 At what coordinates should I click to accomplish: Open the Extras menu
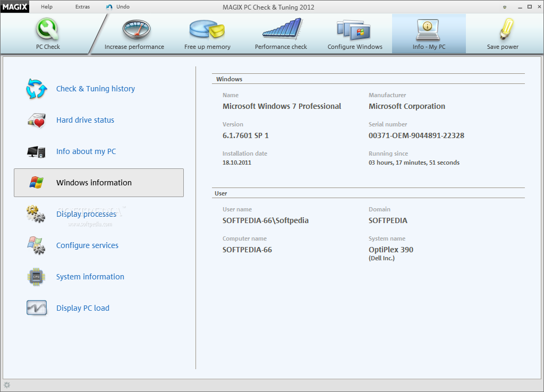point(82,6)
